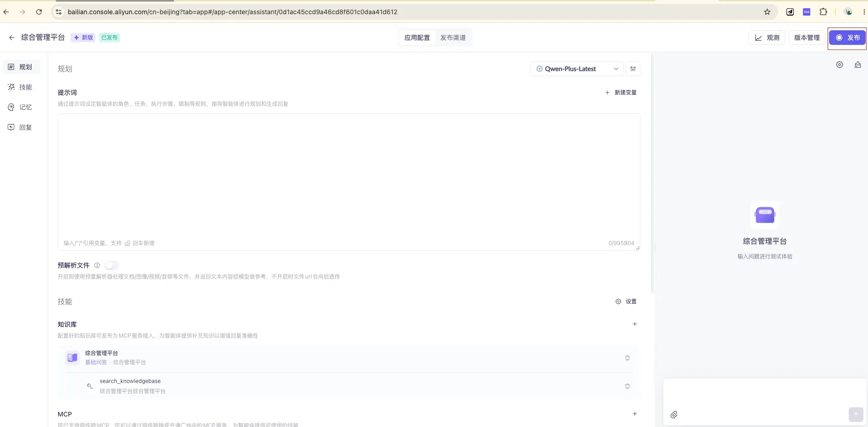
Task: Click the 知识库 section heading
Action: tap(67, 324)
